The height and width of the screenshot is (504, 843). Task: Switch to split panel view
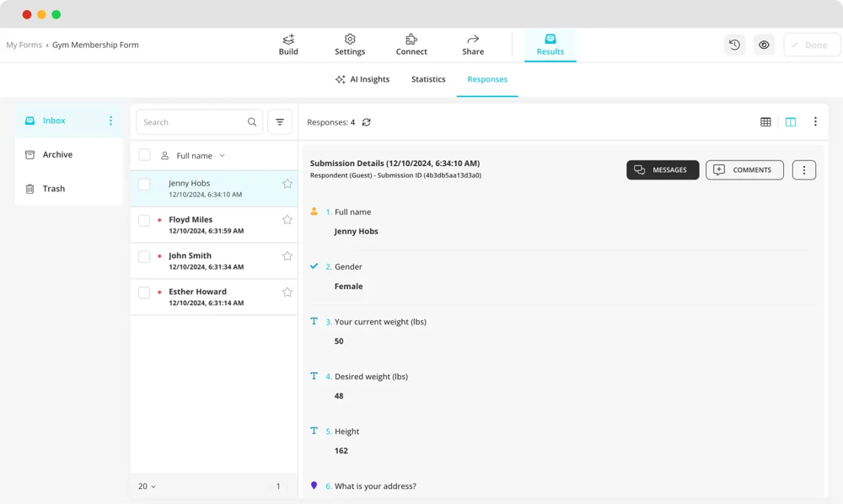tap(791, 122)
